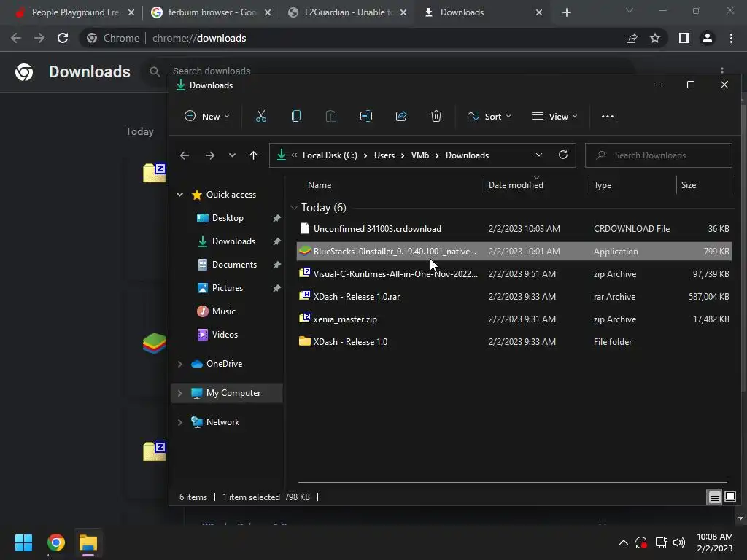This screenshot has width=747, height=560.
Task: Go back in File Explorer navigation
Action: point(185,155)
